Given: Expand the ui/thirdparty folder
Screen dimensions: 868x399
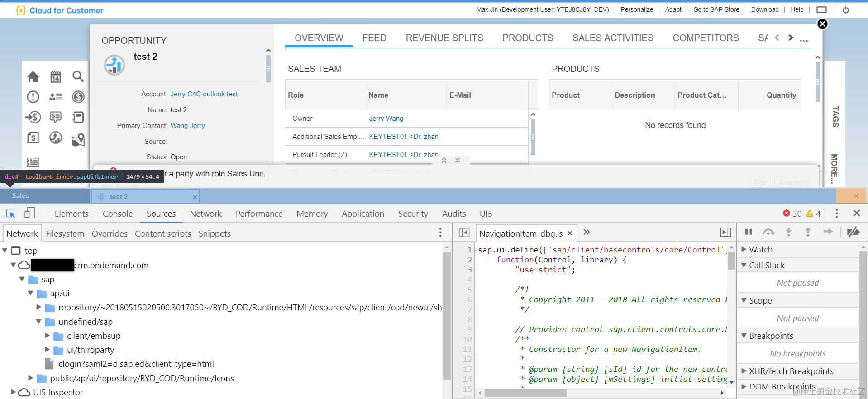Looking at the screenshot, I should (48, 350).
